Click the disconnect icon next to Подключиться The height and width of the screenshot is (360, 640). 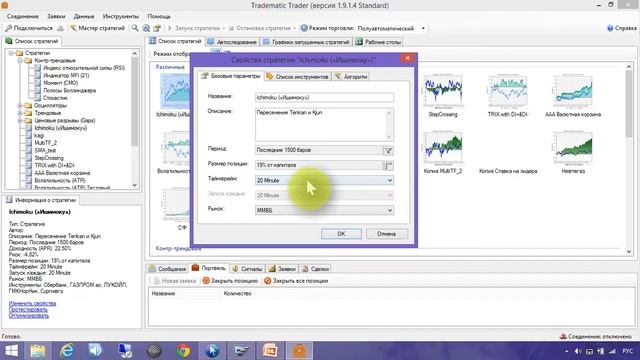(60, 28)
